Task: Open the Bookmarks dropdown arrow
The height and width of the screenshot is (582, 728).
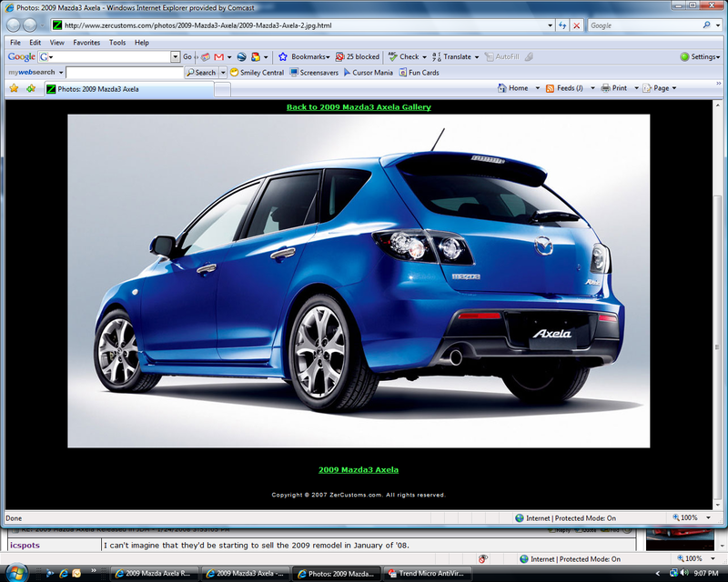Action: [x=328, y=57]
